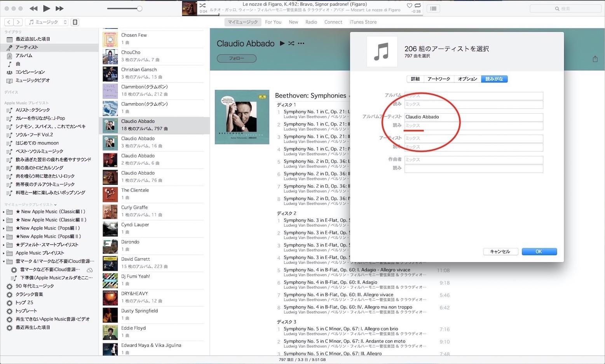Toggle shuffle in the now playing display
Screen dimensions: 605x364
tap(202, 5)
